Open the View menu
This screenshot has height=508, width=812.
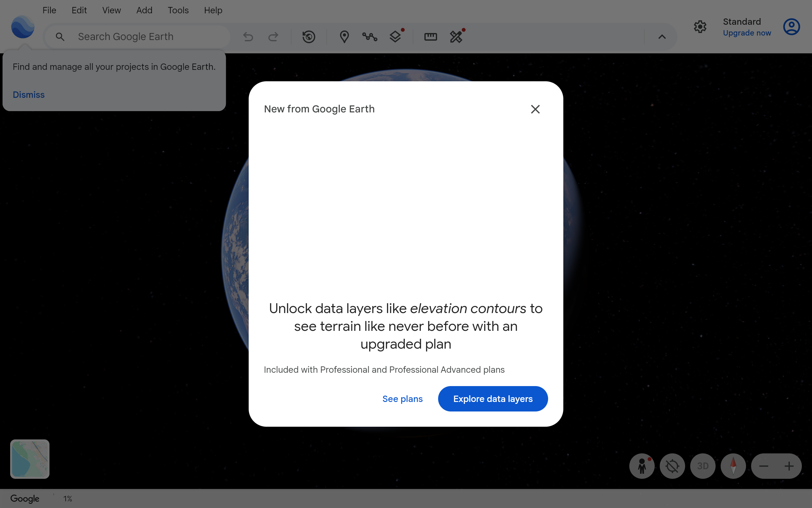tap(111, 10)
